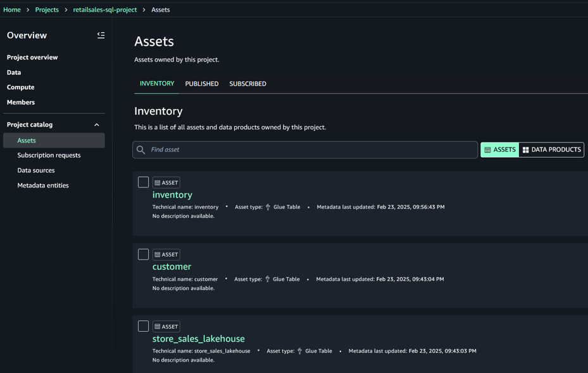This screenshot has height=373, width=588.
Task: Navigate to Data sources
Action: pyautogui.click(x=36, y=170)
